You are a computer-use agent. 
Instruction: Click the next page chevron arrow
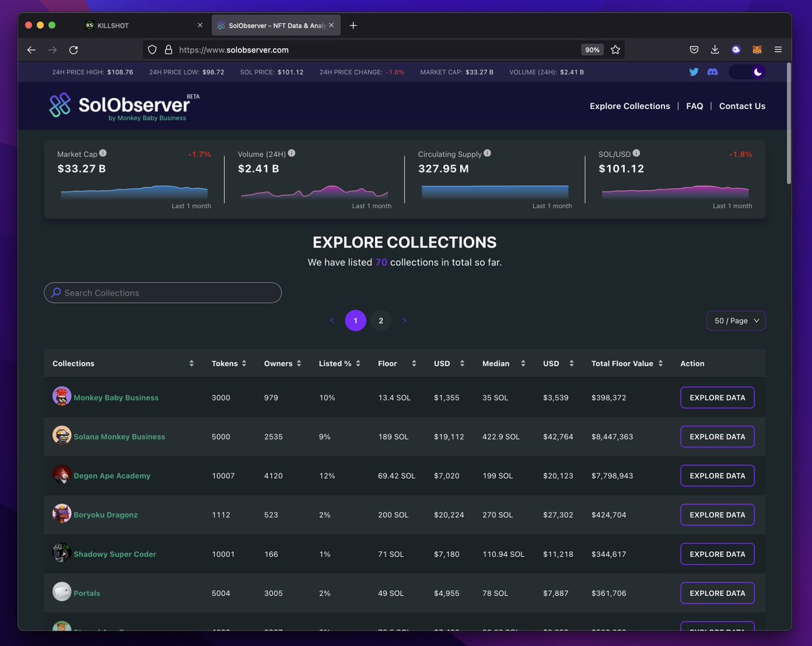(405, 320)
